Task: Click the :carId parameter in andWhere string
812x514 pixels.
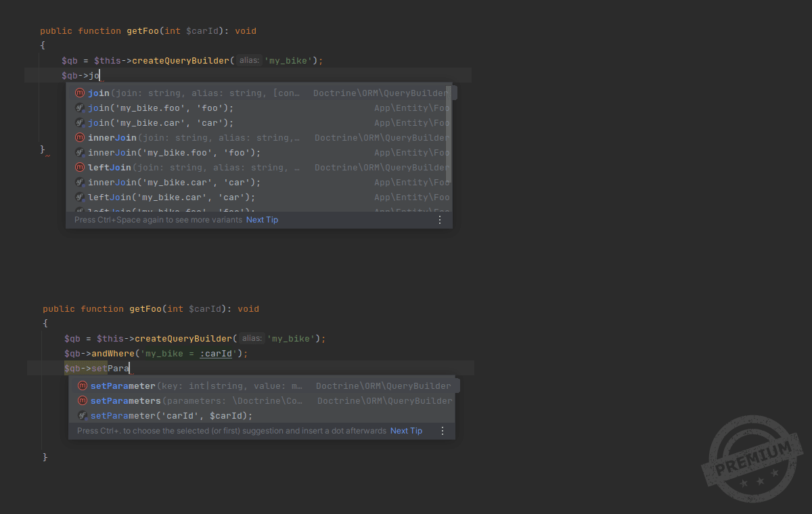Action: [x=217, y=354]
